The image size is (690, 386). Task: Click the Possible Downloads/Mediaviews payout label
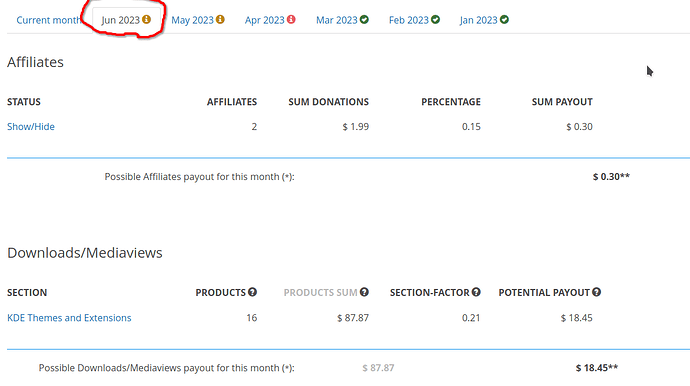(166, 368)
